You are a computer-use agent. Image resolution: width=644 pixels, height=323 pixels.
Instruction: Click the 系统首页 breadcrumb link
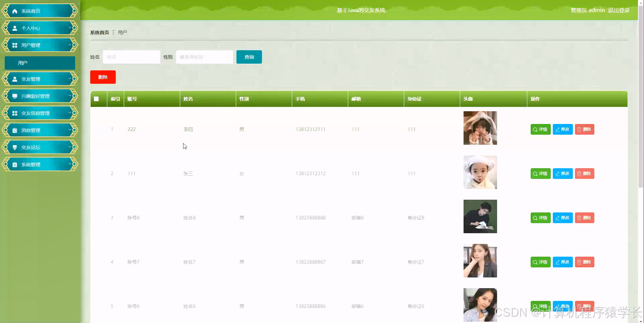[x=100, y=33]
